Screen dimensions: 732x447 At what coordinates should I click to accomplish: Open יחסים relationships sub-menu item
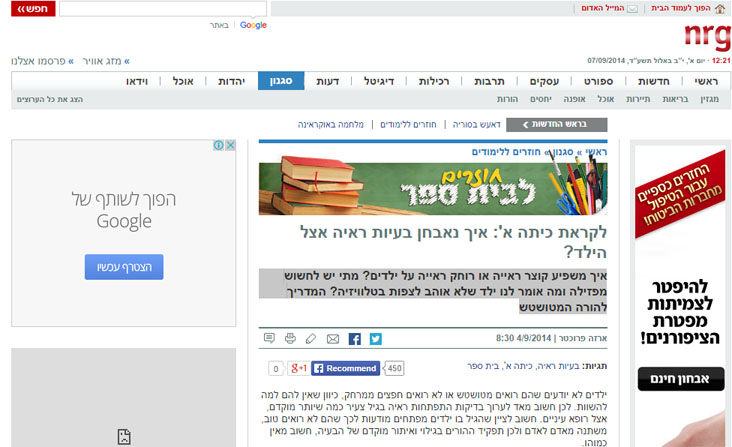[x=541, y=99]
